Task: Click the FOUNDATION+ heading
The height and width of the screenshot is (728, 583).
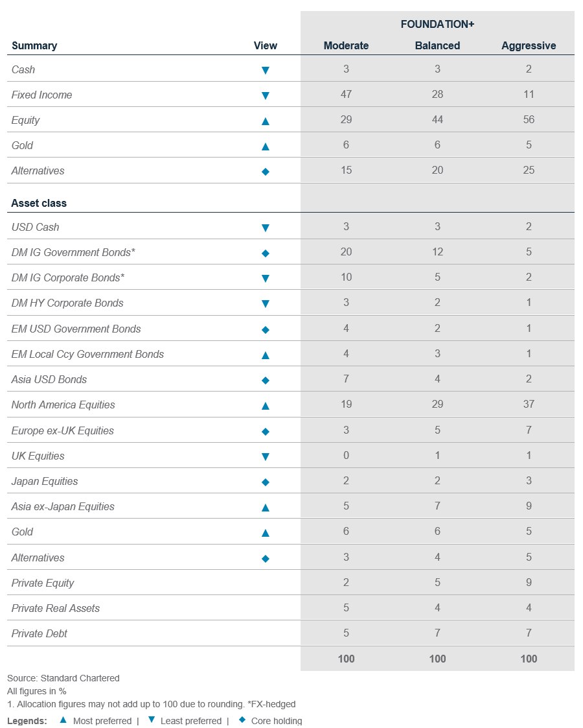Action: [437, 24]
